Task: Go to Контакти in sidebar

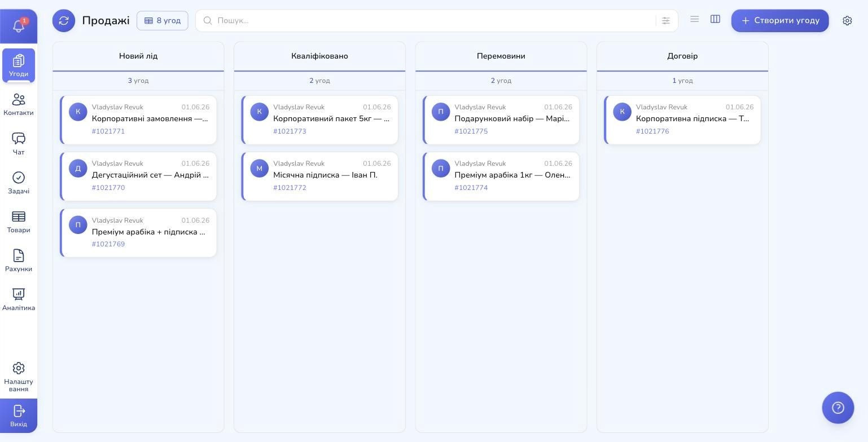Action: 19,105
